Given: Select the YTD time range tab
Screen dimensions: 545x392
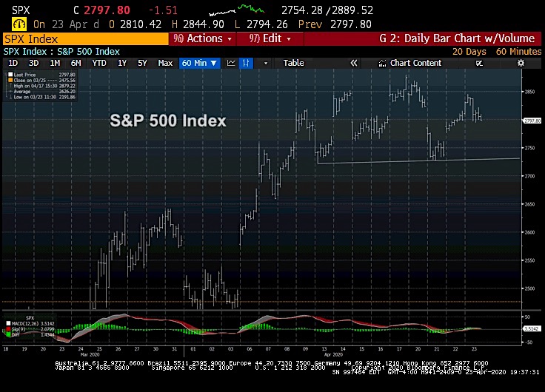Looking at the screenshot, I should click(99, 63).
